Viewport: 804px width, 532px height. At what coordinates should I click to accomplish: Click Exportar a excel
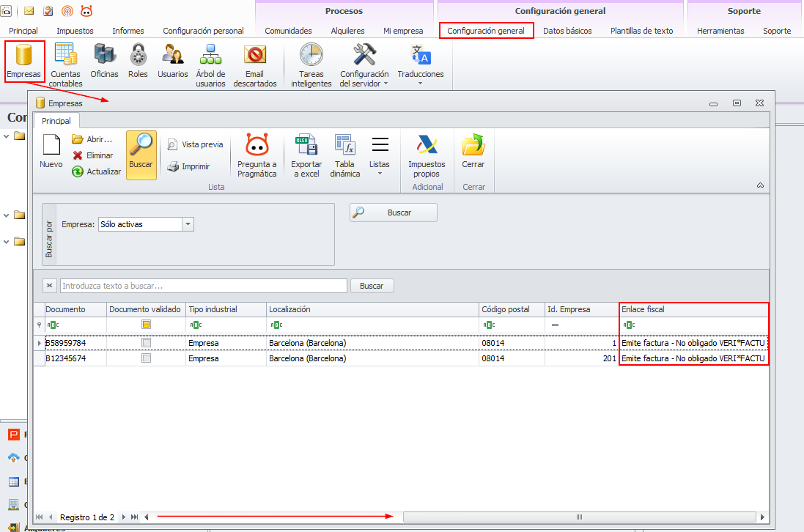[x=306, y=155]
